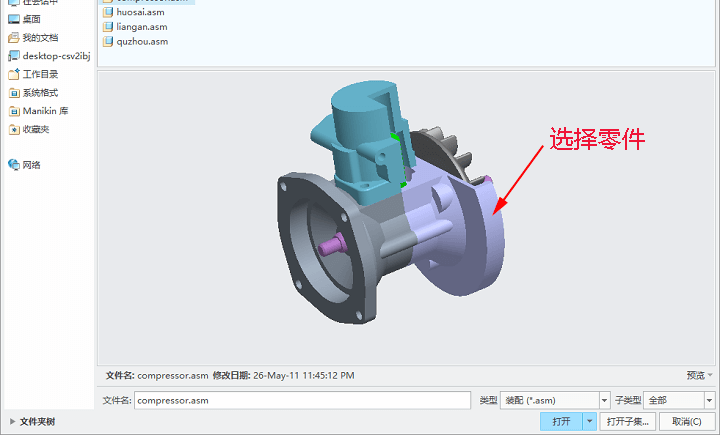This screenshot has width=720, height=435.
Task: Open the Manikin 库 library
Action: [38, 111]
